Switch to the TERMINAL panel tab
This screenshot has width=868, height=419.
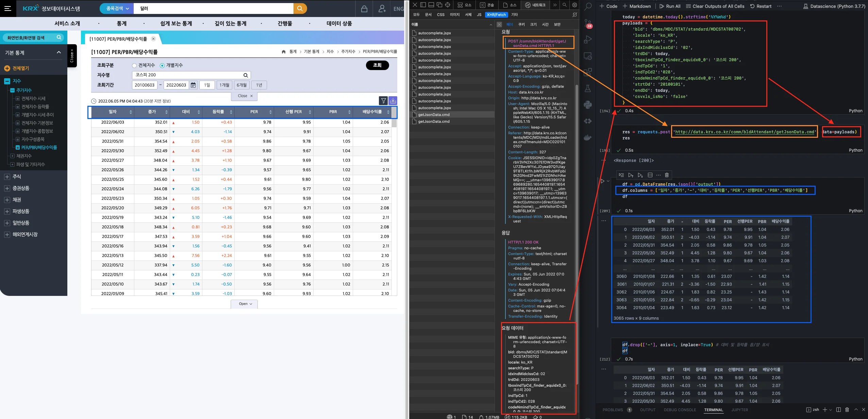coord(713,410)
